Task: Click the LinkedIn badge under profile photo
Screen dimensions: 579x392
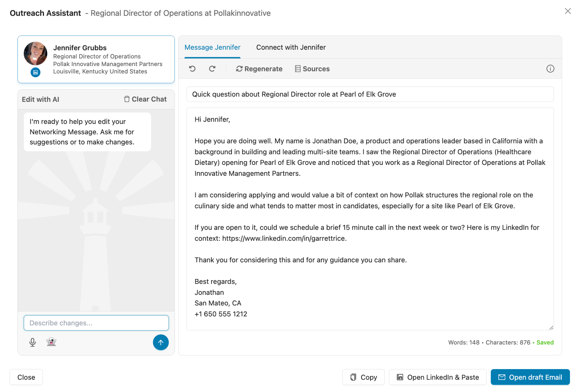Action: (36, 72)
